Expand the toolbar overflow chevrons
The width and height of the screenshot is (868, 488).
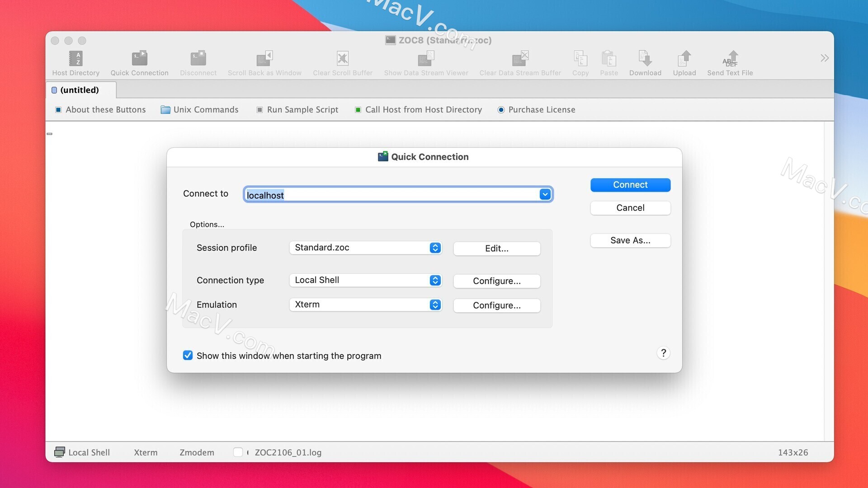825,58
